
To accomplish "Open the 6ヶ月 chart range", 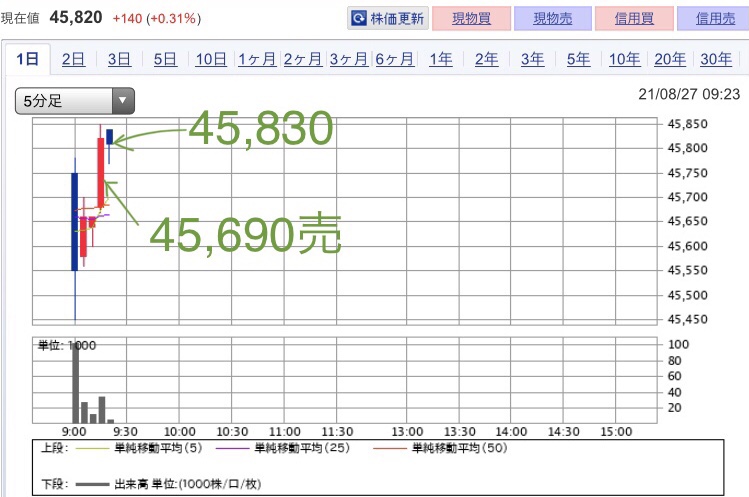I will click(395, 59).
